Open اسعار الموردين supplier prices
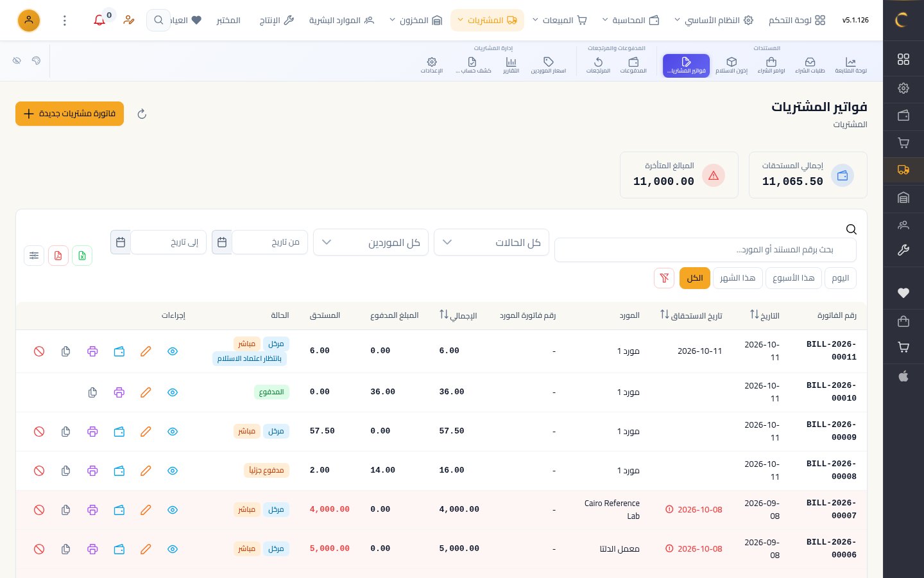This screenshot has height=578, width=924. coord(548,65)
